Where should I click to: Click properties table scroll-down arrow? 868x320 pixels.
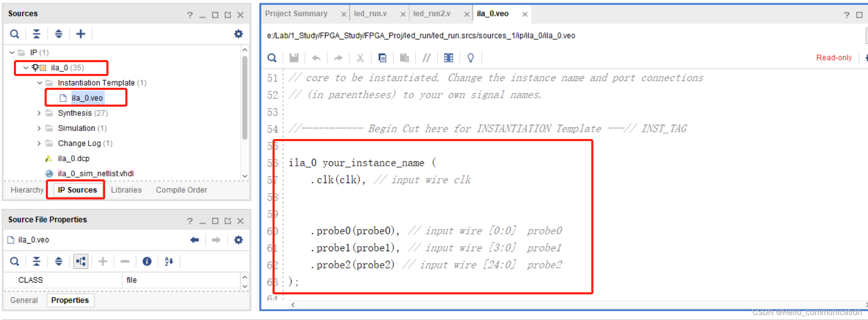(245, 286)
